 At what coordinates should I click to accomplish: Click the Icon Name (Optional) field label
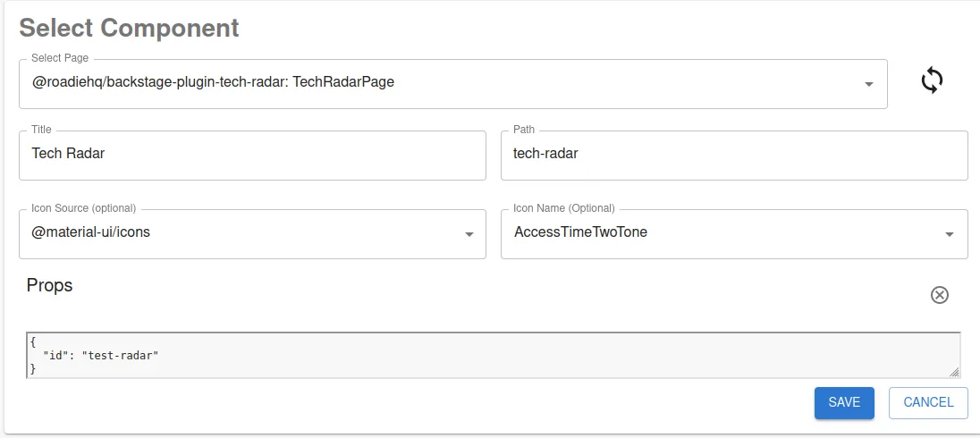563,208
